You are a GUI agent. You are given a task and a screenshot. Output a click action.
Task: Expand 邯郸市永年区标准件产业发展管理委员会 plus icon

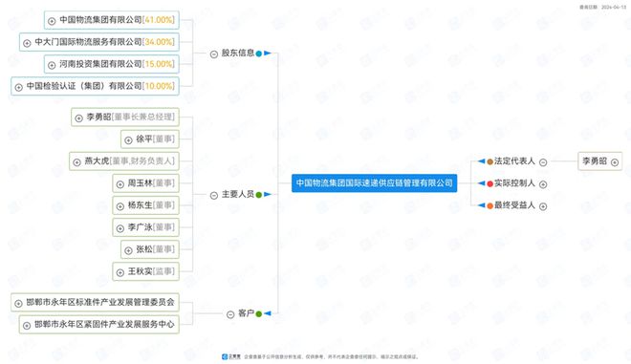coord(18,304)
